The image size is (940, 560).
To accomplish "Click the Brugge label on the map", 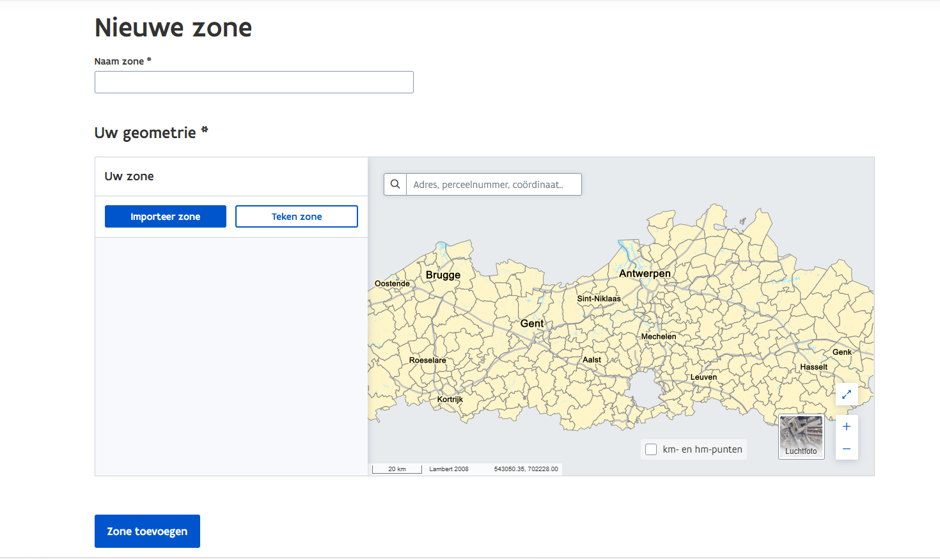I will 443,275.
